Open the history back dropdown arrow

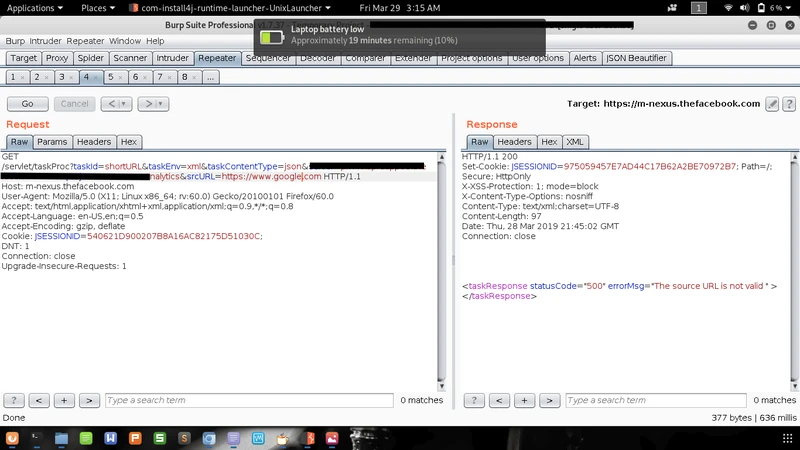[123, 104]
